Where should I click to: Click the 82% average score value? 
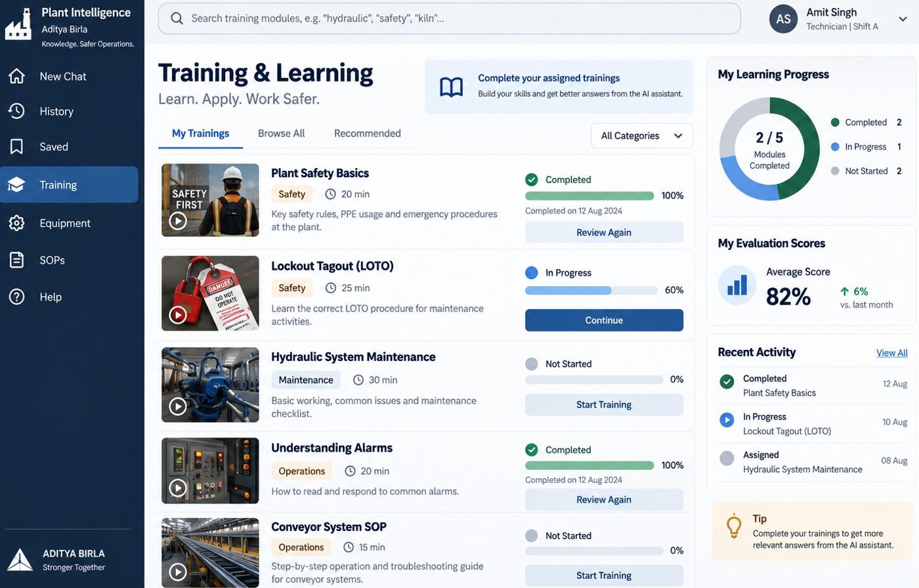(x=788, y=297)
